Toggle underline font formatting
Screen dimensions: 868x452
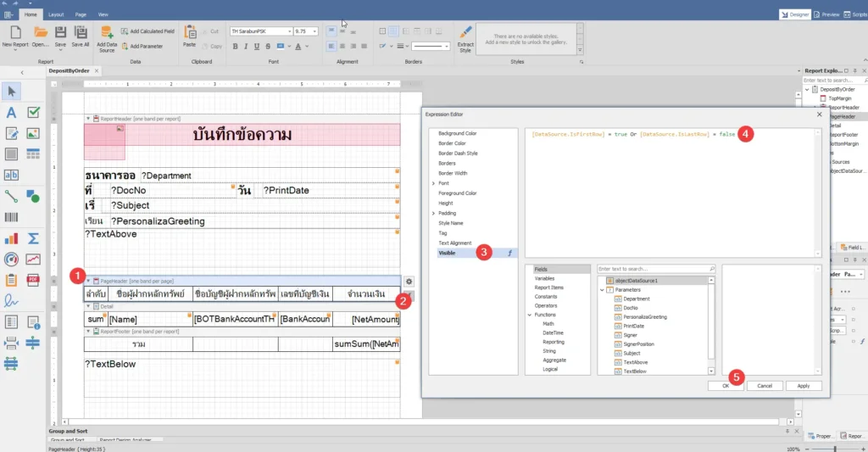pyautogui.click(x=256, y=47)
